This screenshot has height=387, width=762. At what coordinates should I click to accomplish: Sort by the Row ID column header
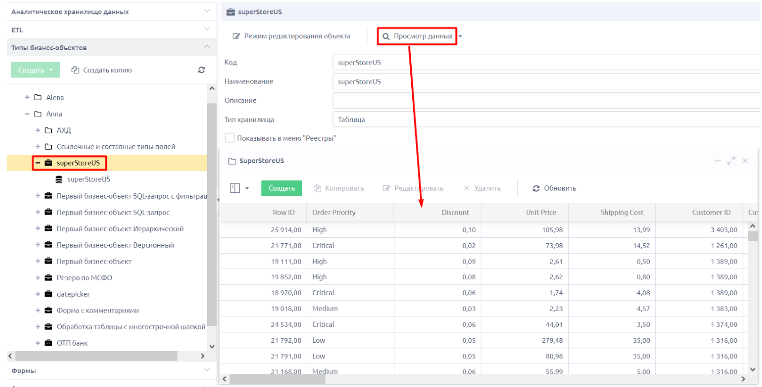pyautogui.click(x=263, y=212)
